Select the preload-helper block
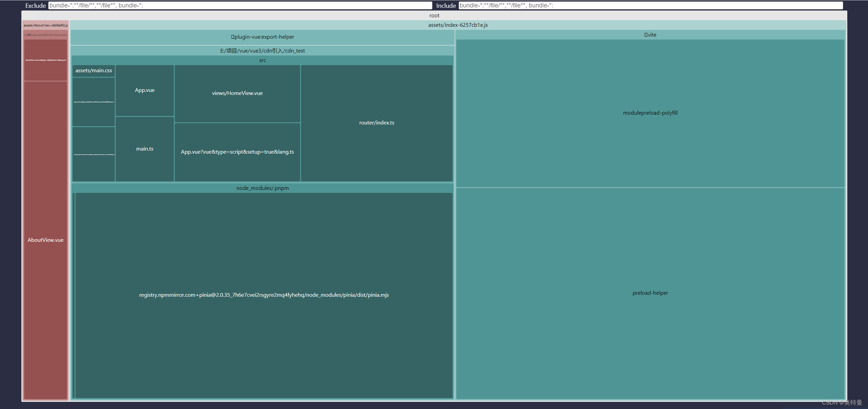 [x=650, y=293]
